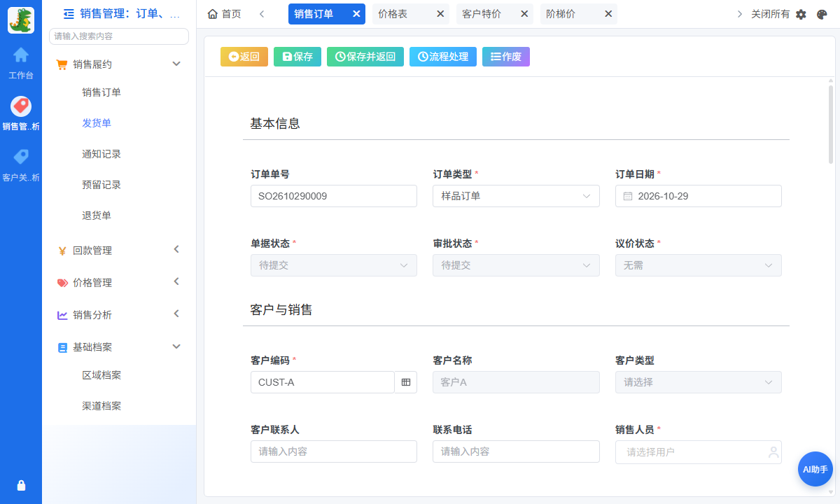Click the 保存 button
The image size is (840, 504).
tap(297, 57)
